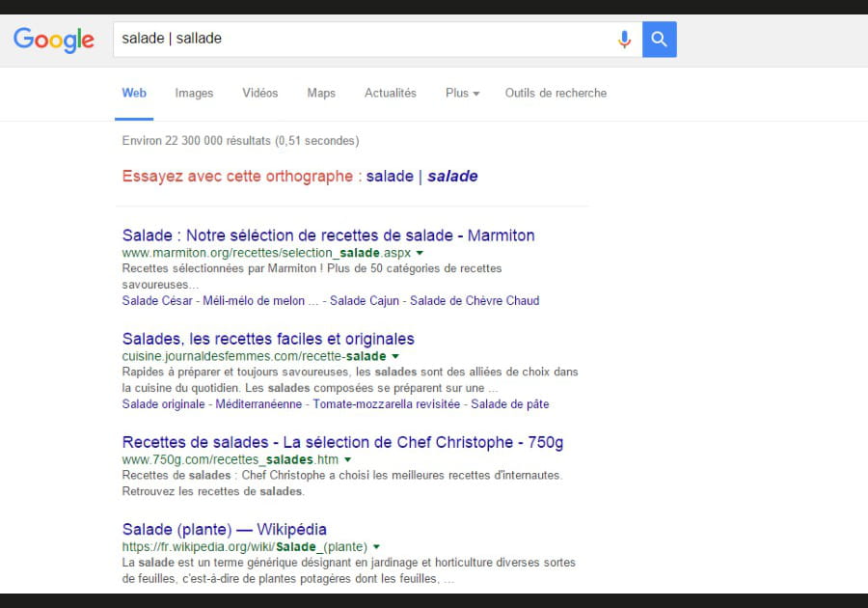Open Outils de recherche
Image resolution: width=868 pixels, height=608 pixels.
pyautogui.click(x=556, y=93)
